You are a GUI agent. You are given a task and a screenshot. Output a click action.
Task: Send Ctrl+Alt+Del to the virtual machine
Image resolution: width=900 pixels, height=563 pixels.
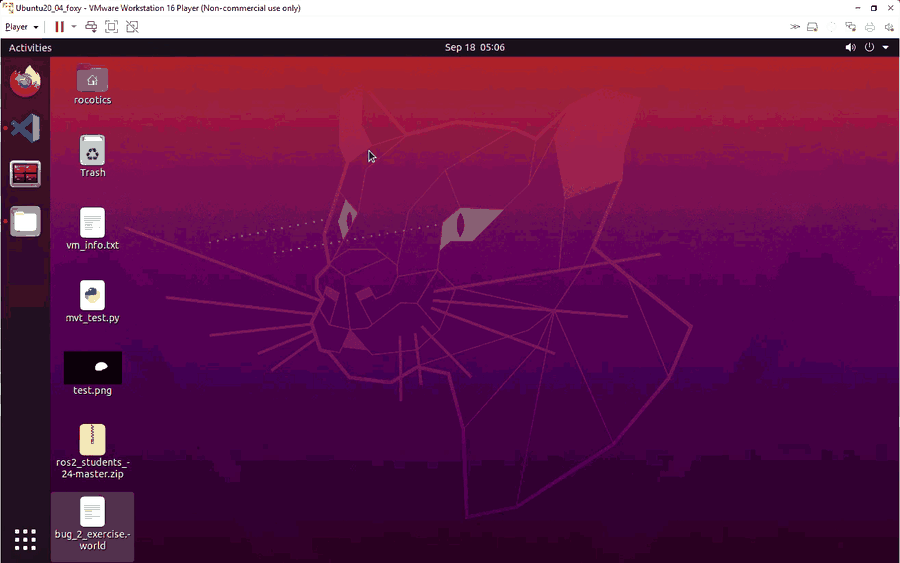coord(91,27)
